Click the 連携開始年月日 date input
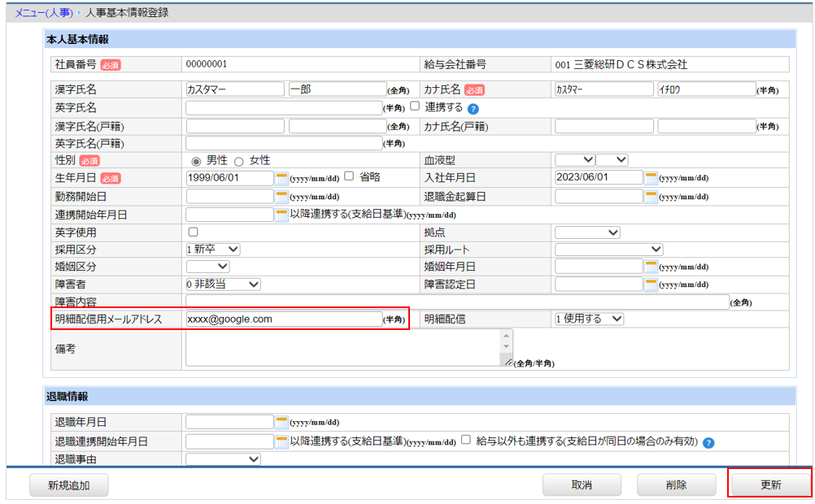Screen dimensions: 815x504 click(x=229, y=215)
